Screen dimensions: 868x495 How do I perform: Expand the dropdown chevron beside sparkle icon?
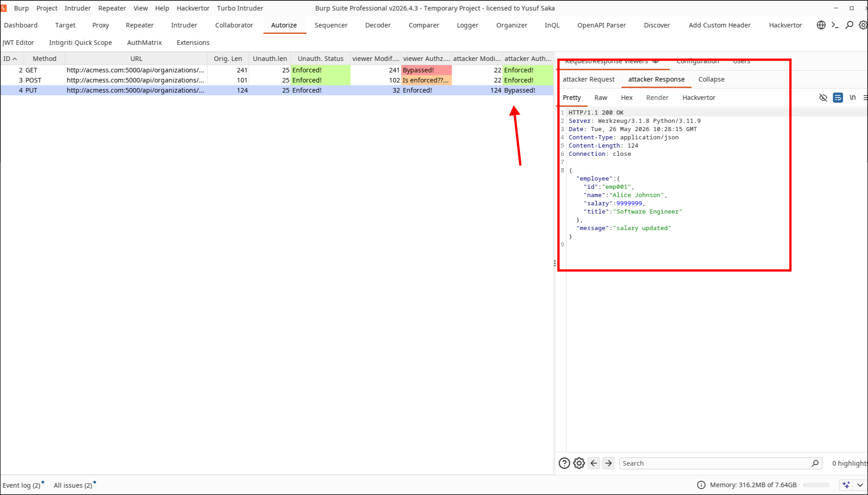coord(860,485)
